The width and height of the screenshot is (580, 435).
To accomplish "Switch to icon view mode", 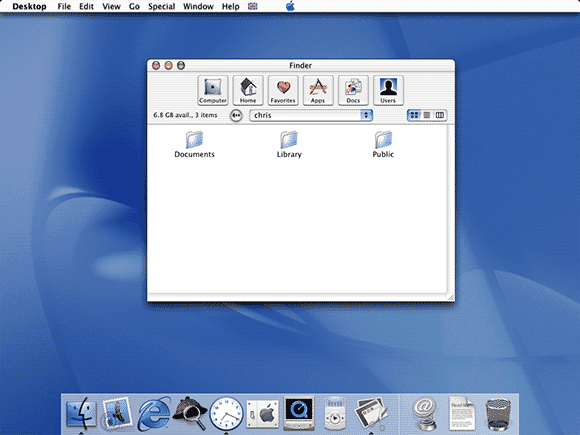I will (414, 115).
